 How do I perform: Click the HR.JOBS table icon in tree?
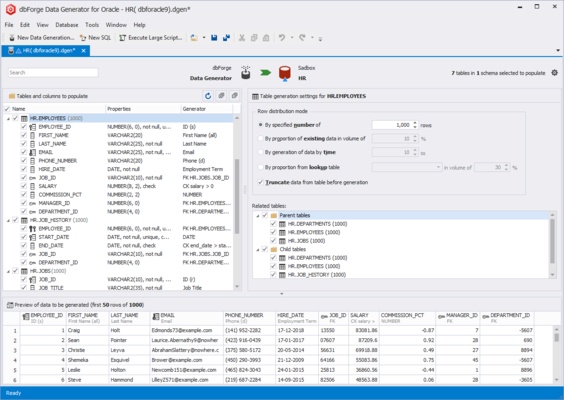click(24, 271)
